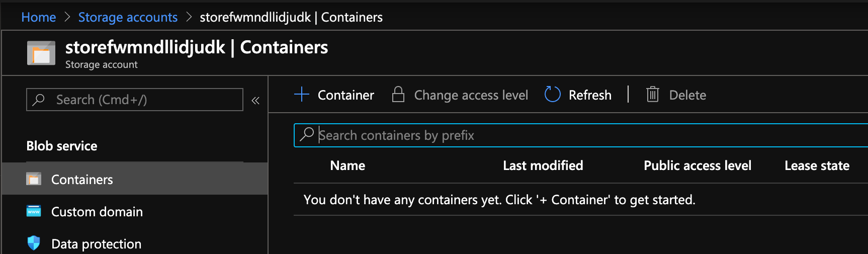The height and width of the screenshot is (254, 868).
Task: Click the Search containers by prefix field
Action: [x=578, y=135]
